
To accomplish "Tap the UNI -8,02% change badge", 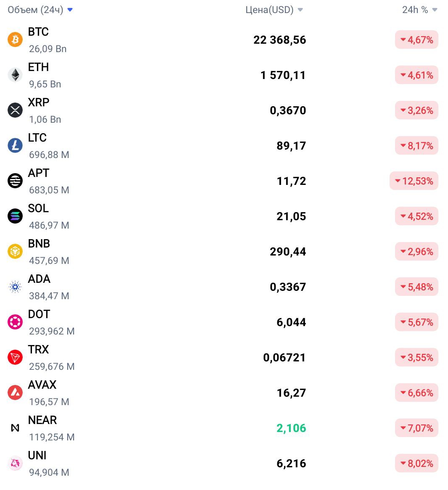I will pyautogui.click(x=416, y=464).
